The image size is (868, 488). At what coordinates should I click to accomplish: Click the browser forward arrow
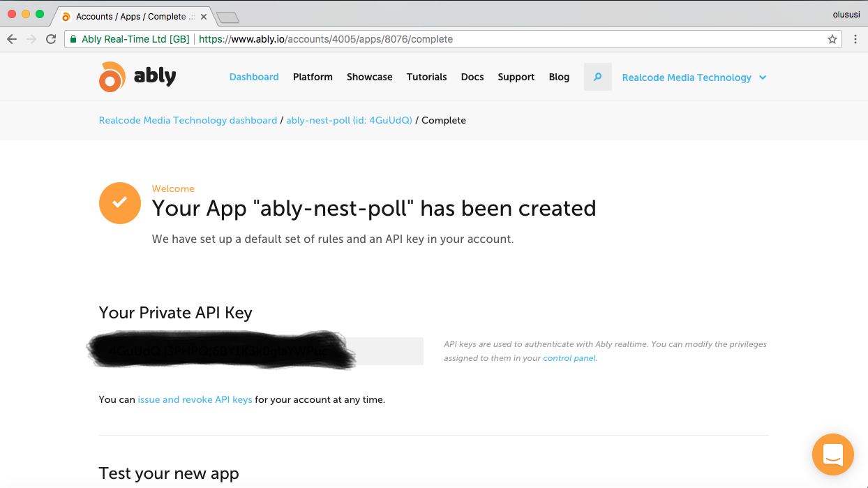tap(31, 39)
